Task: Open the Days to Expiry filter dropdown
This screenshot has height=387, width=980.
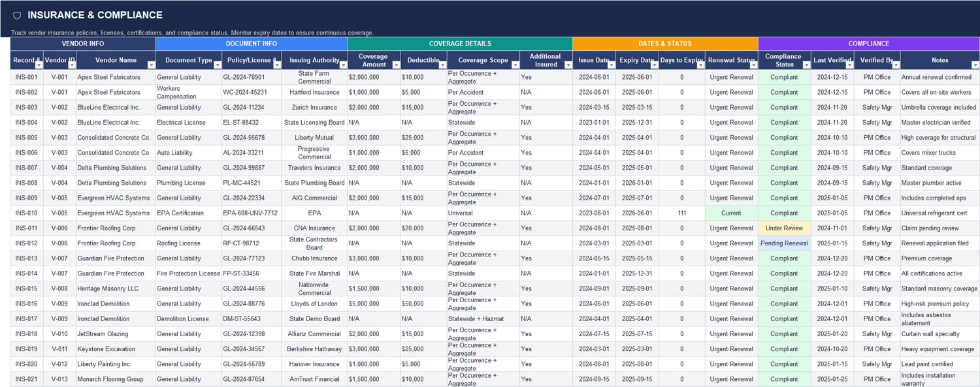Action: [700, 65]
